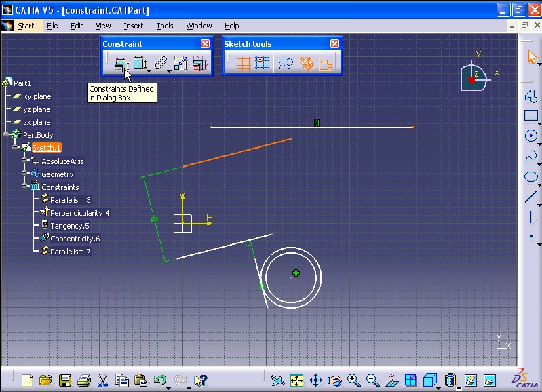Screen dimensions: 542x392
Task: Expand the Geometry node
Action: point(24,173)
